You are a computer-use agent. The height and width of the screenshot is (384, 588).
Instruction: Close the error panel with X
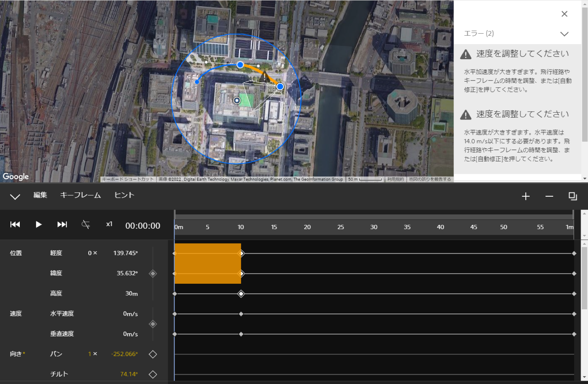pos(564,14)
